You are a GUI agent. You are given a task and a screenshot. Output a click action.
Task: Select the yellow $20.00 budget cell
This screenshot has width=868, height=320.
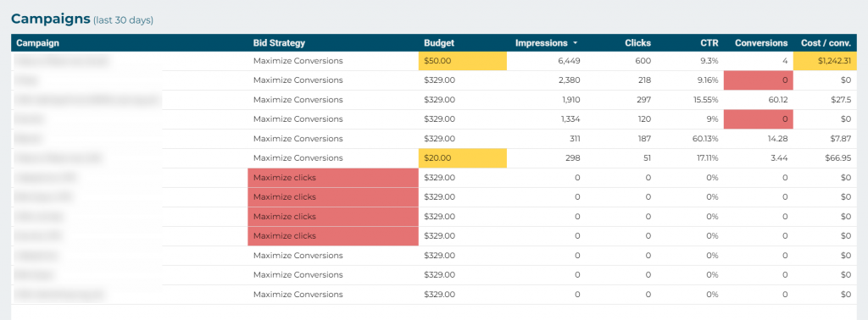pos(462,158)
